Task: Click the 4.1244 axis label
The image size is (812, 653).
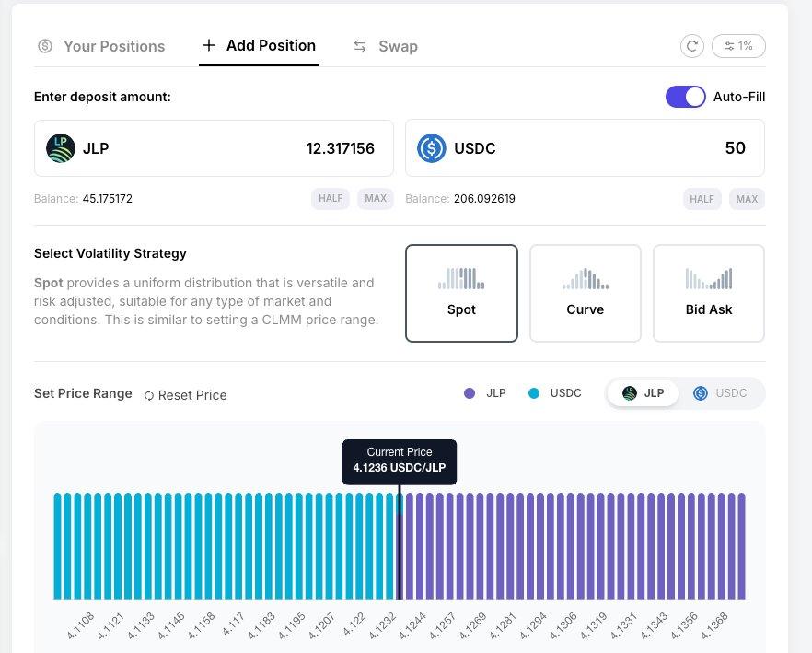Action: [412, 624]
